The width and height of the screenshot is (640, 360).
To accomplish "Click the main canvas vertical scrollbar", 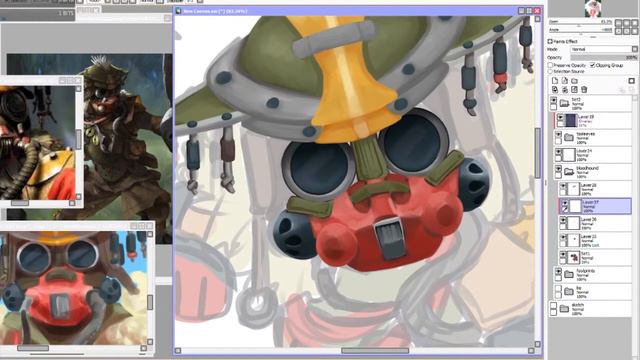I will pos(538,153).
